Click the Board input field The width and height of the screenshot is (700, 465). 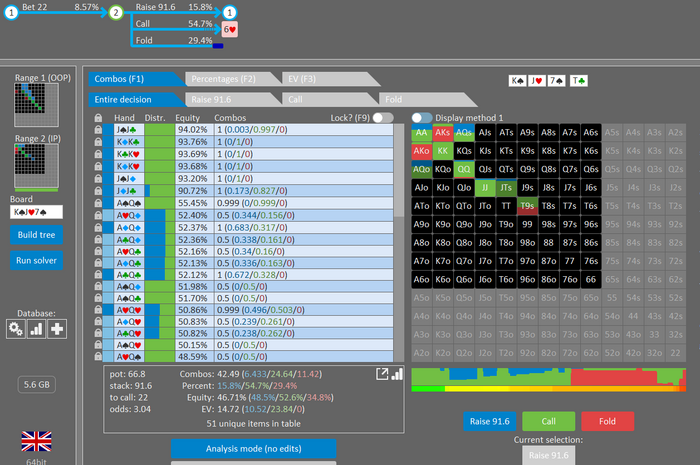pyautogui.click(x=36, y=212)
